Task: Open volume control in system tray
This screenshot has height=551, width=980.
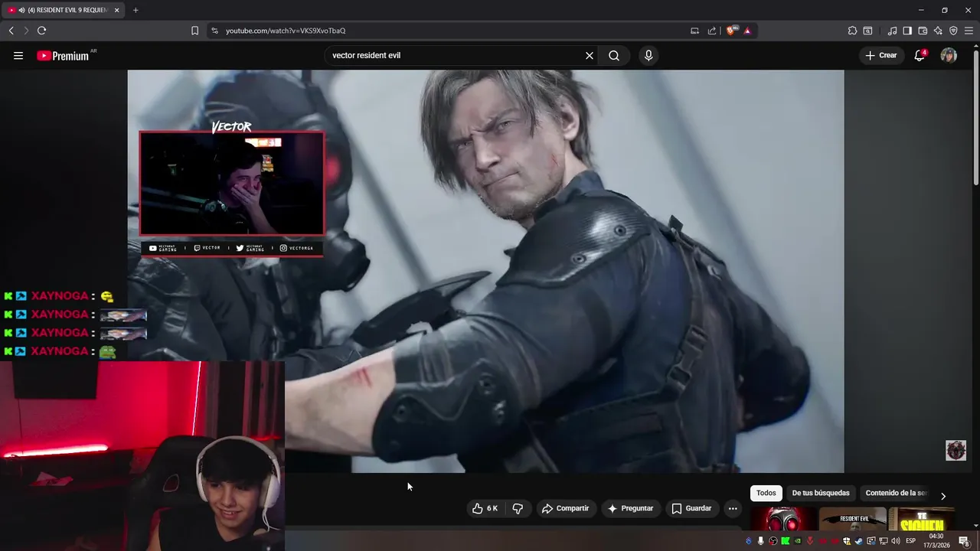Action: pos(896,541)
